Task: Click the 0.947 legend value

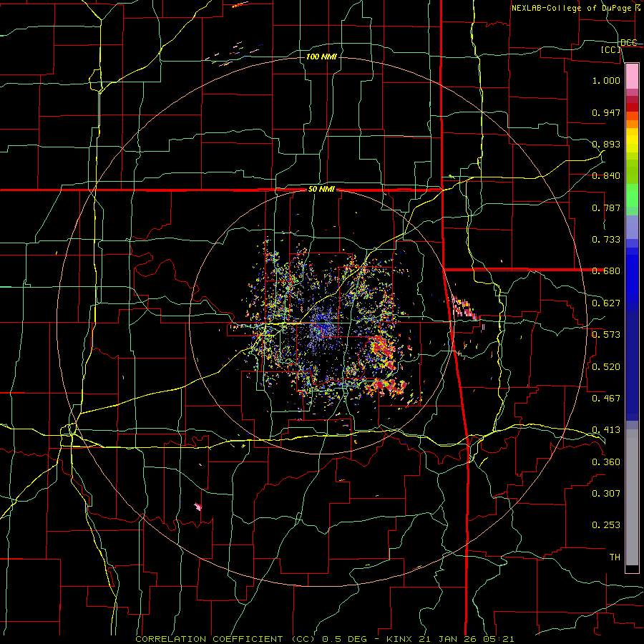Action: coord(606,112)
